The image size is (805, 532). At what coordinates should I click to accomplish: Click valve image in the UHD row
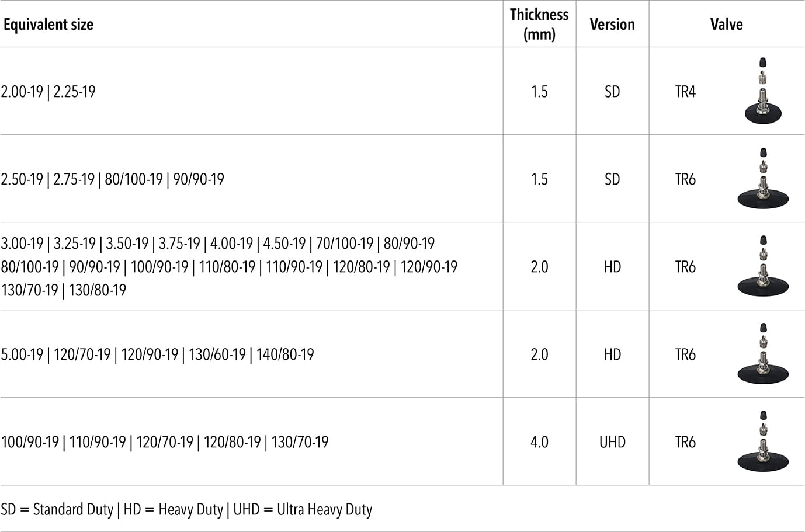point(763,441)
